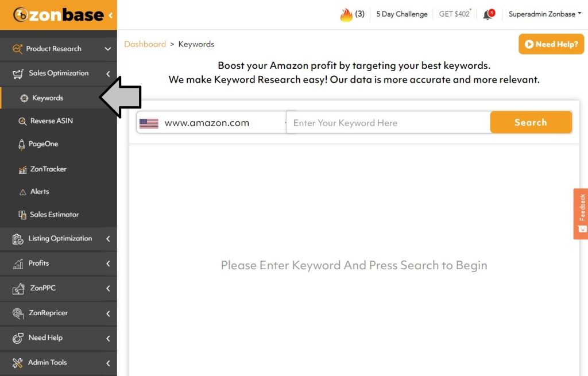
Task: Click the ZonRepricer icon
Action: click(x=18, y=313)
